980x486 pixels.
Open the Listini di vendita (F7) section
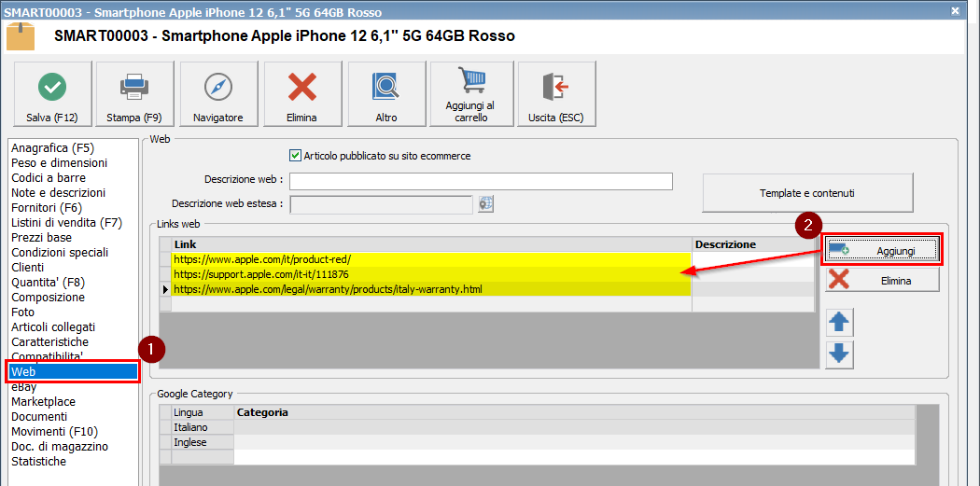tap(67, 222)
